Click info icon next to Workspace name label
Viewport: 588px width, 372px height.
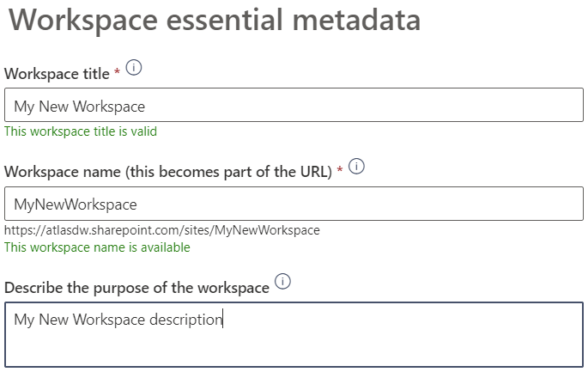click(x=356, y=167)
